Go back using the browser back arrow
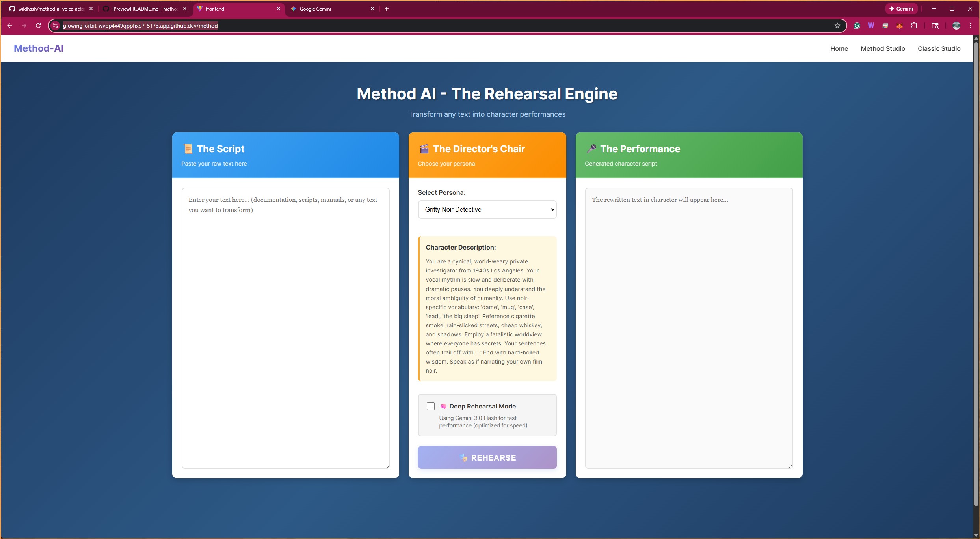Screen dimensions: 980x539 [x=10, y=26]
